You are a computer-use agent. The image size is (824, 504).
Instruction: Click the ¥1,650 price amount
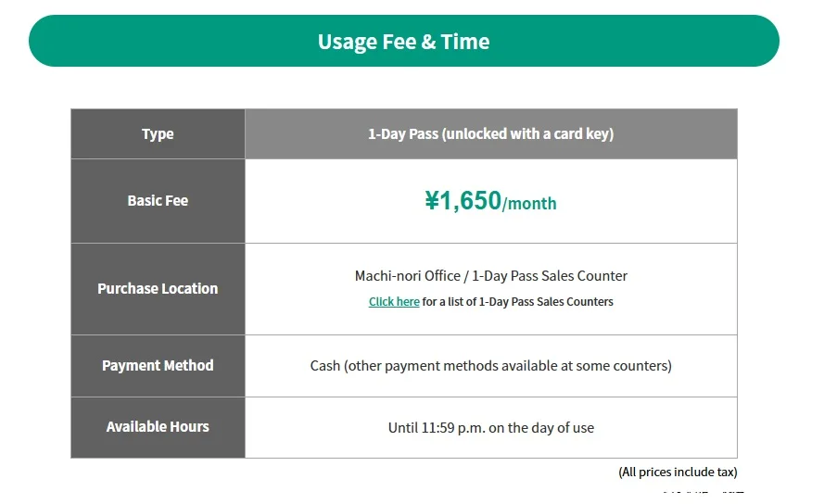[x=463, y=201]
